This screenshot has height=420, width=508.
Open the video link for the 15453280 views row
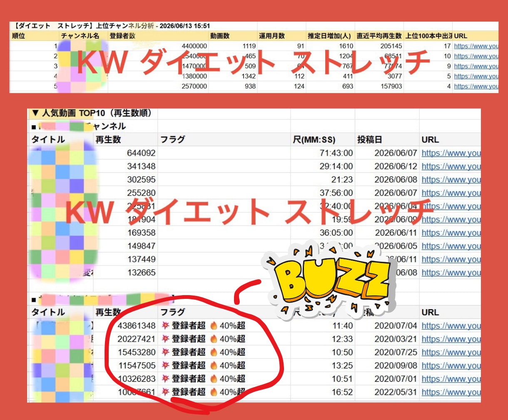click(451, 353)
